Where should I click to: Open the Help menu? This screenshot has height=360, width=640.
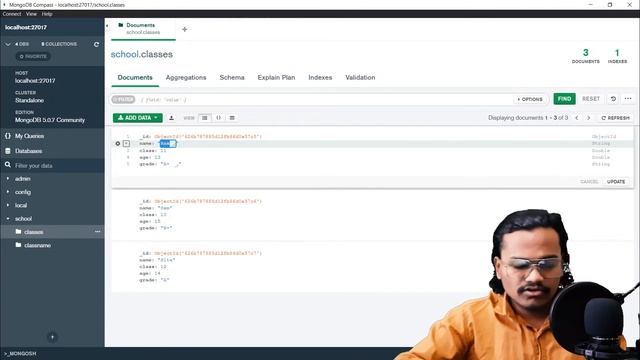point(47,14)
